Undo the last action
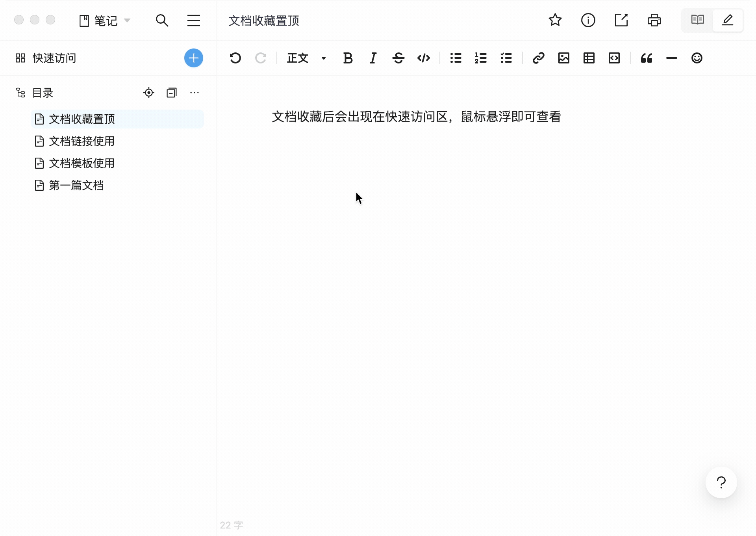756x536 pixels. coord(235,58)
